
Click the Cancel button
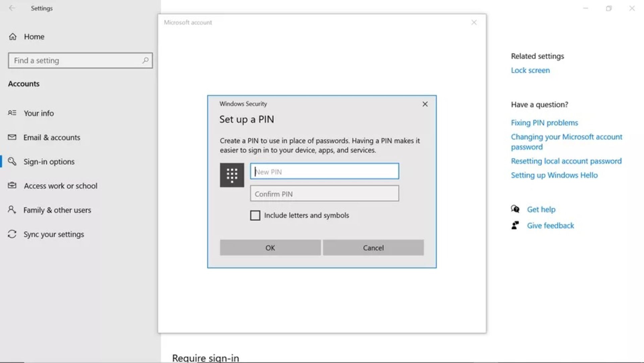pos(373,247)
